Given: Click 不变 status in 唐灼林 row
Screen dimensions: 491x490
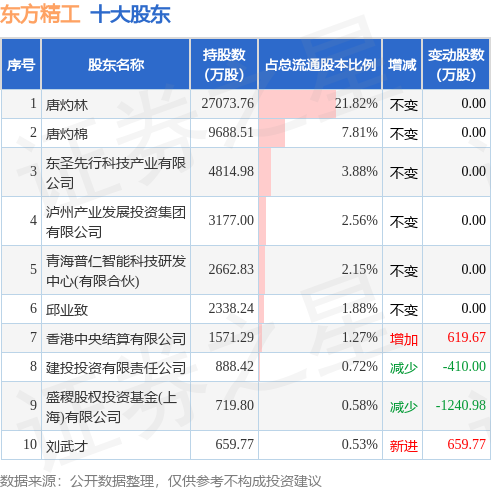Looking at the screenshot, I should (x=404, y=105).
